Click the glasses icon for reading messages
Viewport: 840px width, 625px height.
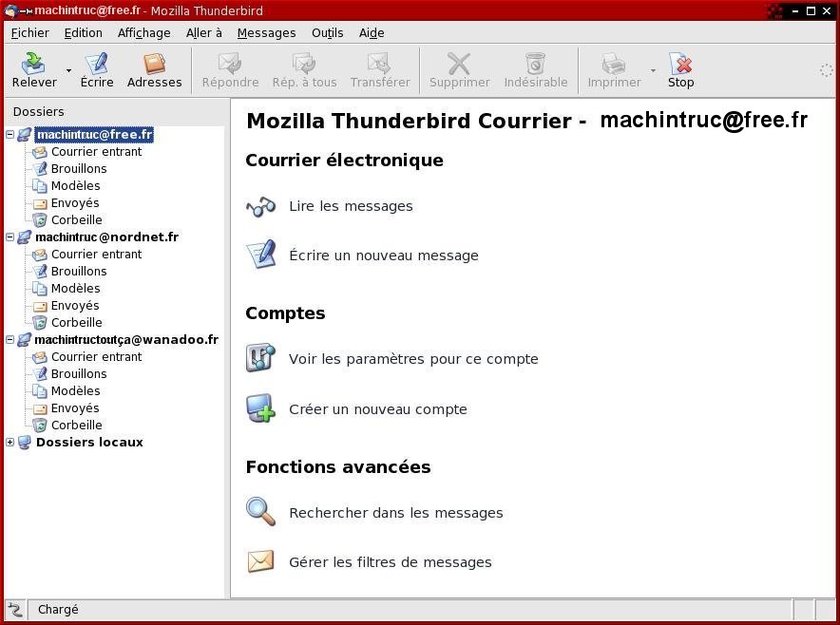[261, 206]
